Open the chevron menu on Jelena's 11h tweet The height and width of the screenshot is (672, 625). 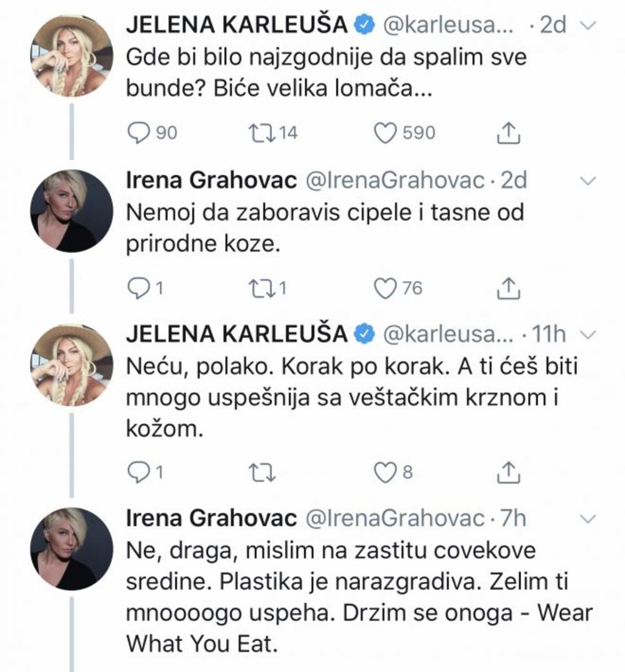[587, 335]
